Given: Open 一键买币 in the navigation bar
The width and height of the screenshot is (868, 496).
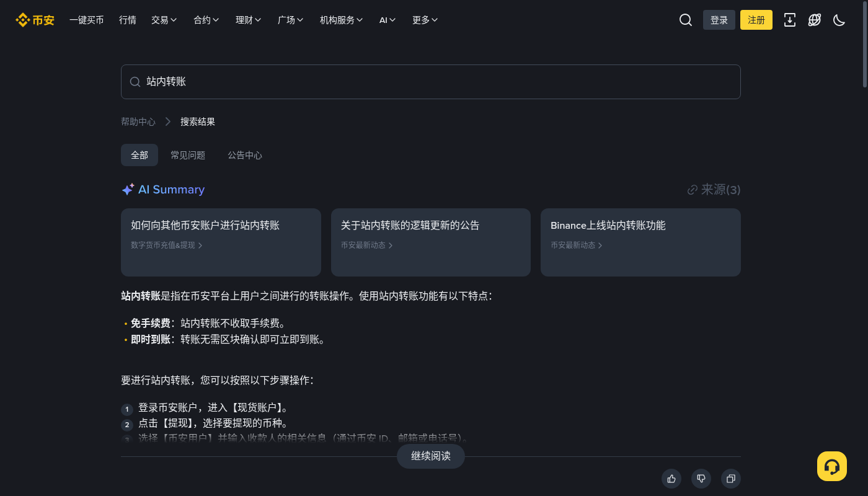Looking at the screenshot, I should [87, 20].
